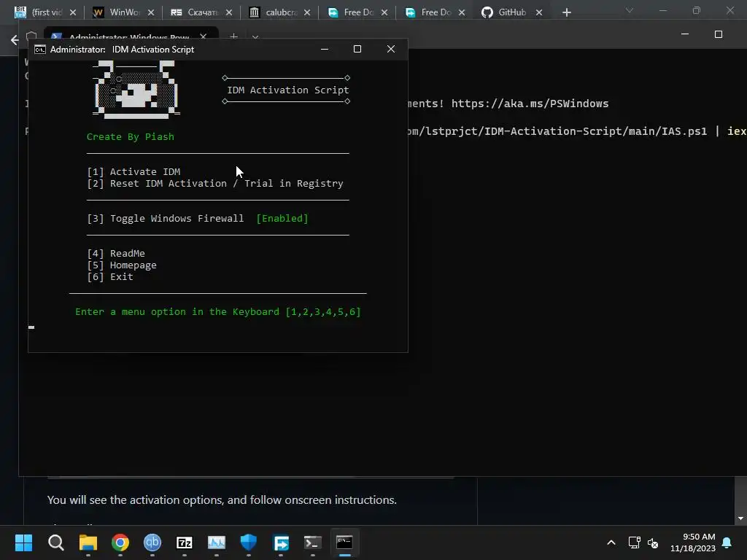747x560 pixels.
Task: Click '[2] Reset IDM Activation / Trial in Registry'
Action: 215,183
